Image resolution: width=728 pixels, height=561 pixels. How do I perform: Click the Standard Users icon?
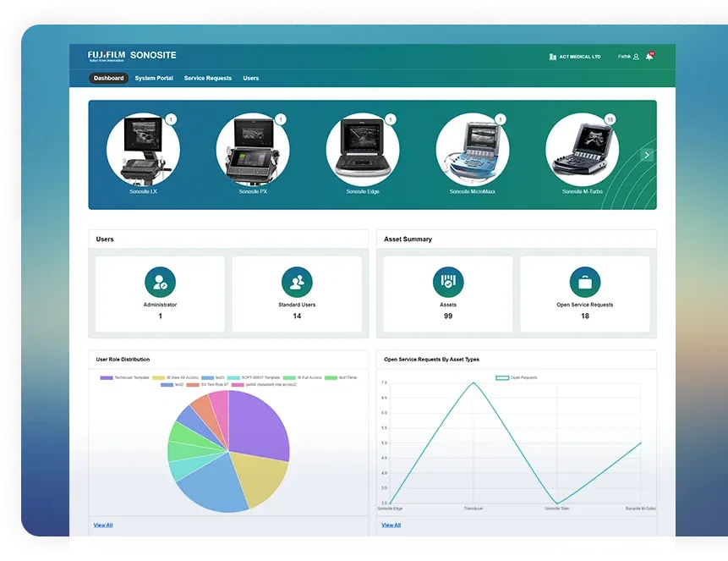pyautogui.click(x=297, y=282)
